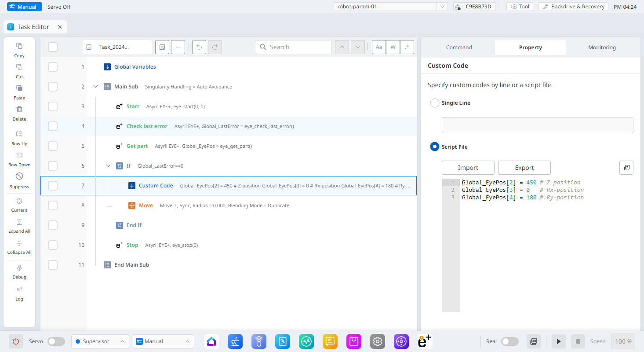Toggle the 3D simulation view

coord(534,341)
